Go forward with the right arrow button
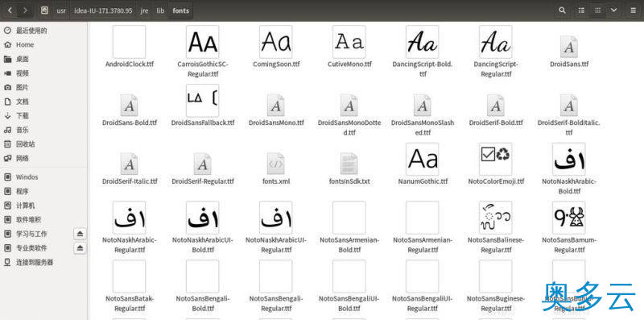Viewport: 644px width, 320px height. click(x=25, y=10)
